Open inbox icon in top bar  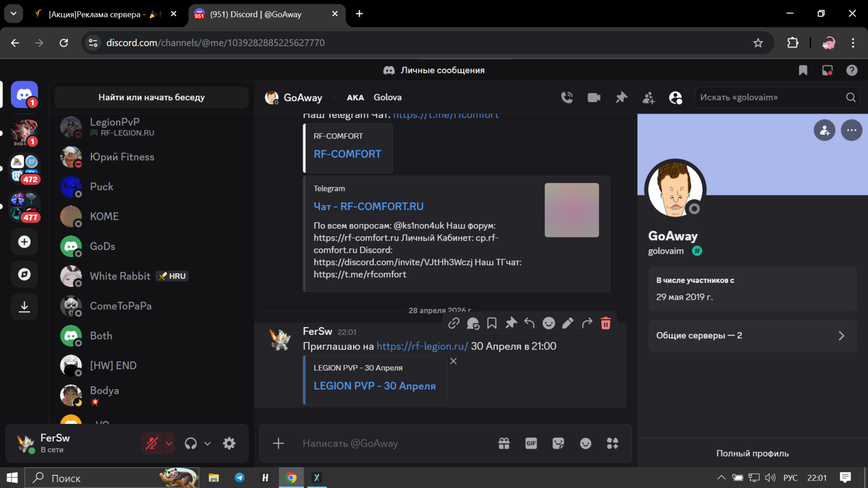827,70
